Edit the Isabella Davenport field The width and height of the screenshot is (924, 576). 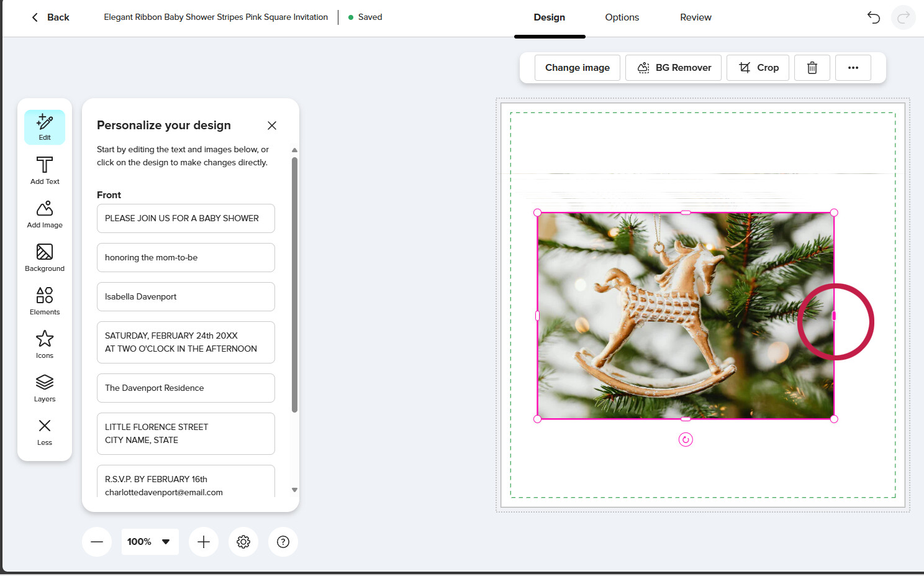click(186, 297)
